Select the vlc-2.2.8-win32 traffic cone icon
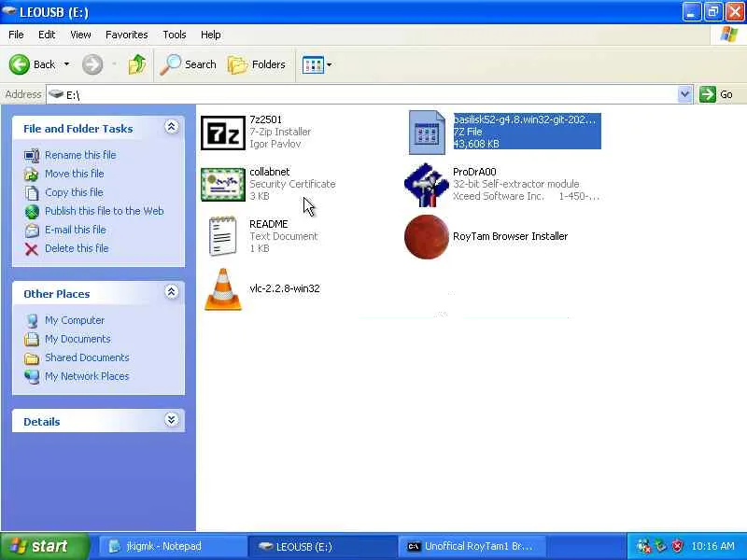The width and height of the screenshot is (747, 560). 223,289
